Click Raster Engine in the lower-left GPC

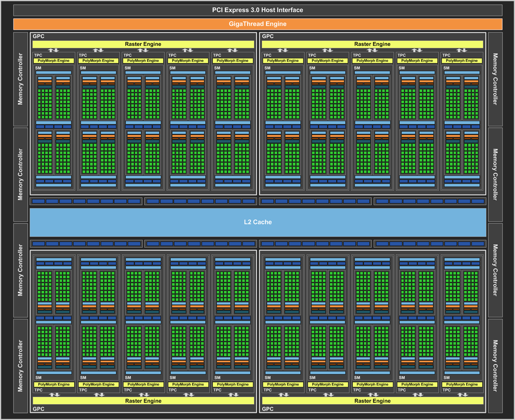point(143,401)
